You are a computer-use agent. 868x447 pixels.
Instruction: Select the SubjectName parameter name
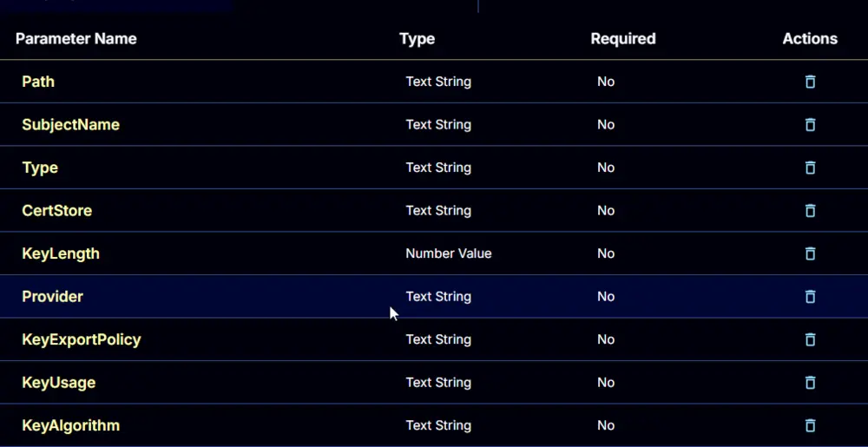tap(71, 124)
